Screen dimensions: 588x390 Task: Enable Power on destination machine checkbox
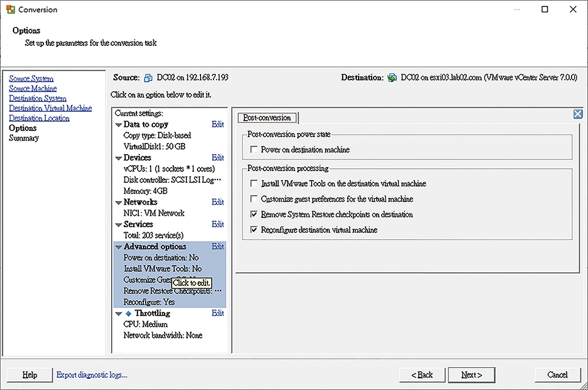click(254, 149)
